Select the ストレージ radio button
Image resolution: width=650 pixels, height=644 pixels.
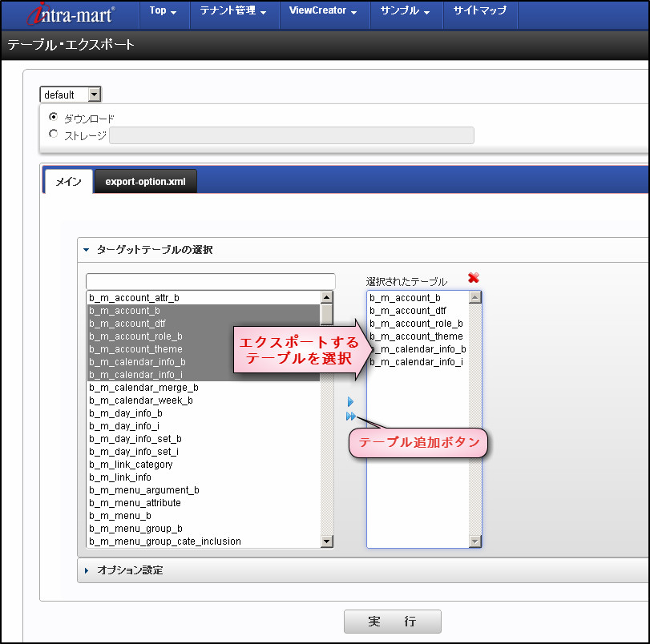[x=53, y=135]
